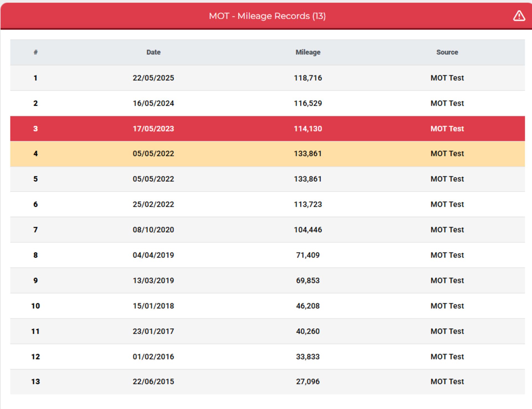Click mileage value 27,096
Image resolution: width=532 pixels, height=409 pixels.
[x=308, y=382]
